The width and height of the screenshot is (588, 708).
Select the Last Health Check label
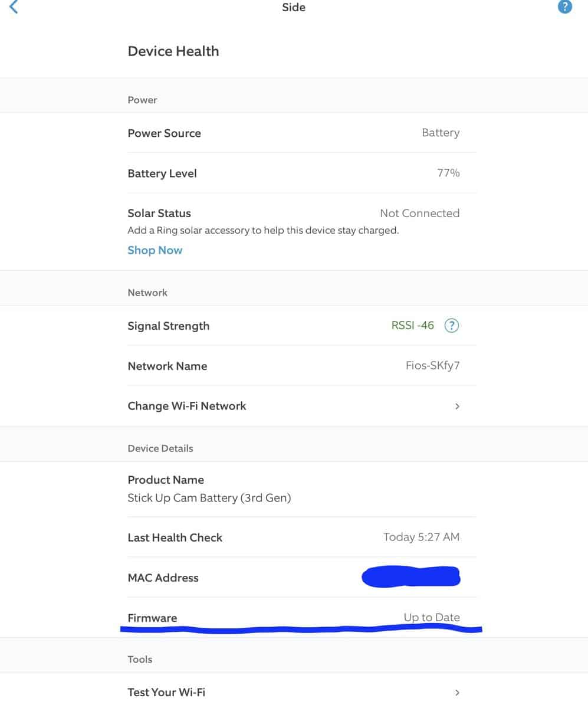175,537
